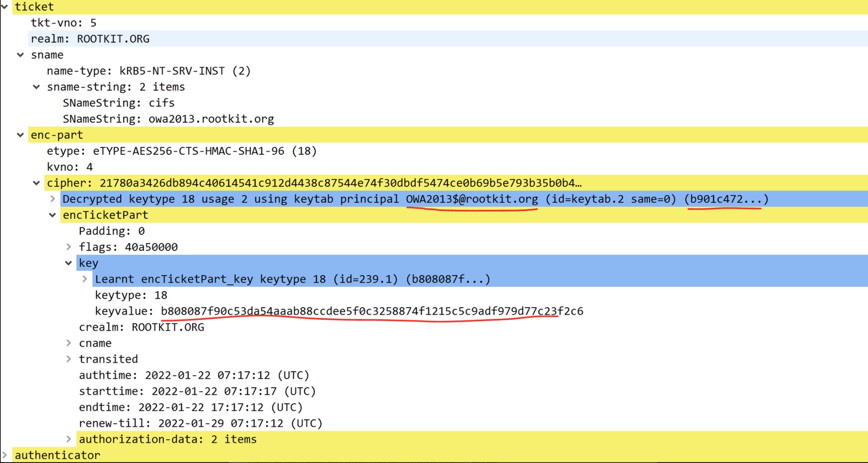This screenshot has height=463, width=868.
Task: Collapse the cipher node
Action: tap(36, 183)
